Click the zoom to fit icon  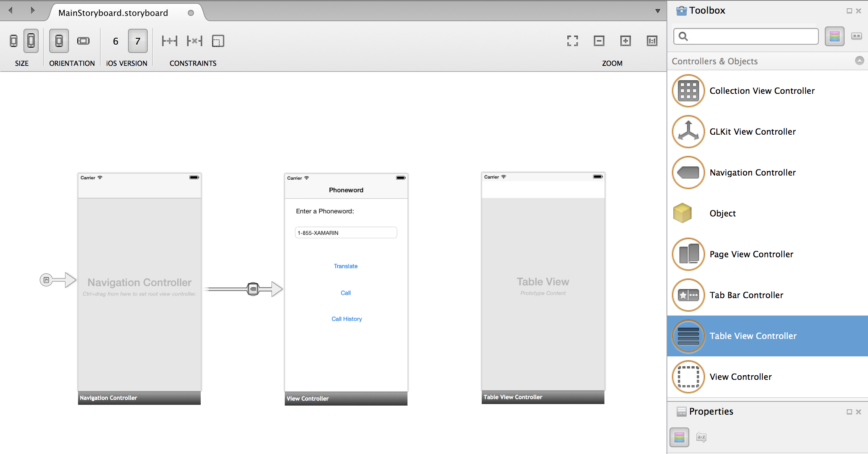tap(572, 41)
